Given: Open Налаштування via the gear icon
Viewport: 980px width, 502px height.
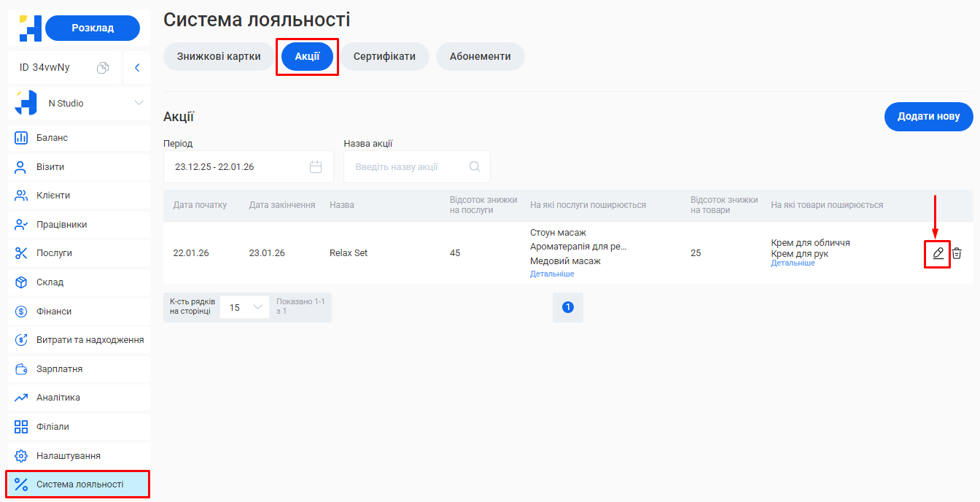Looking at the screenshot, I should pyautogui.click(x=20, y=455).
